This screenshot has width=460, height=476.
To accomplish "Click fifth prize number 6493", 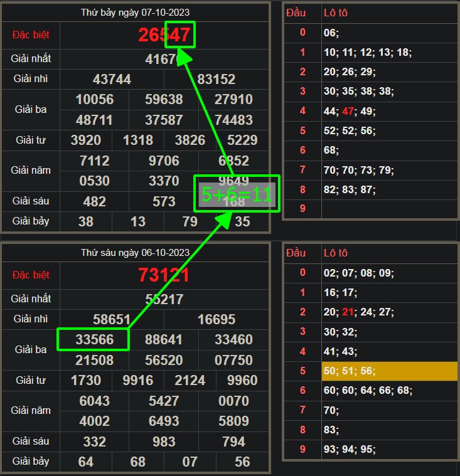I will tap(164, 421).
